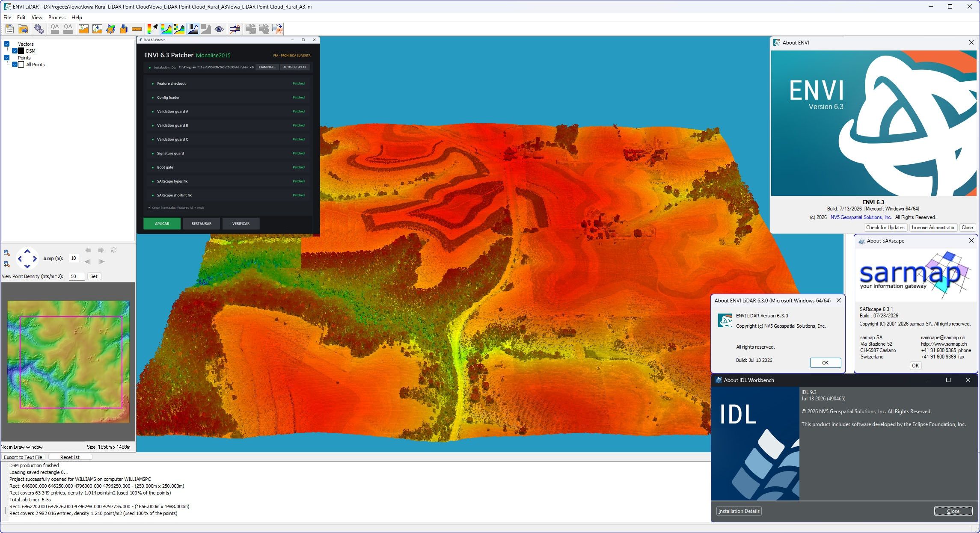Click the zoom in magnifier icon

pos(7,264)
